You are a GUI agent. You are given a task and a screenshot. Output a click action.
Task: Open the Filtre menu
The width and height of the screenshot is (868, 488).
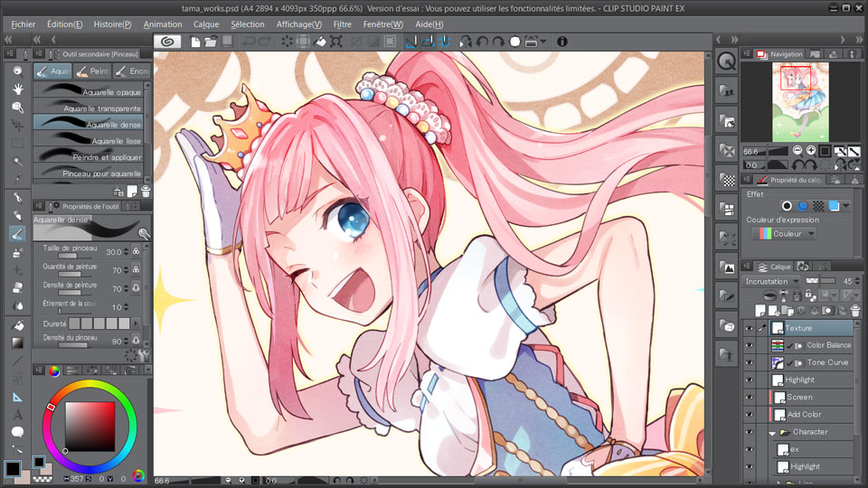[x=343, y=24]
